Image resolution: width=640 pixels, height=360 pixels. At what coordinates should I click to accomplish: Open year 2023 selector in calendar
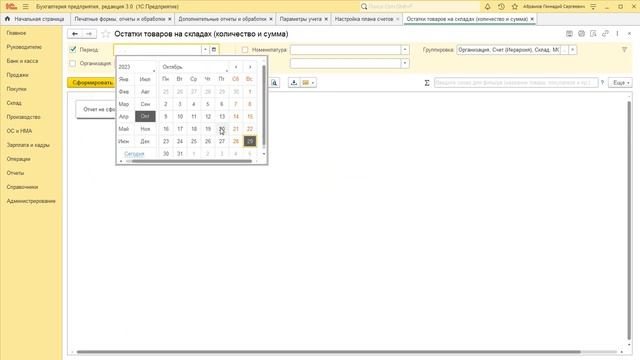click(x=136, y=67)
